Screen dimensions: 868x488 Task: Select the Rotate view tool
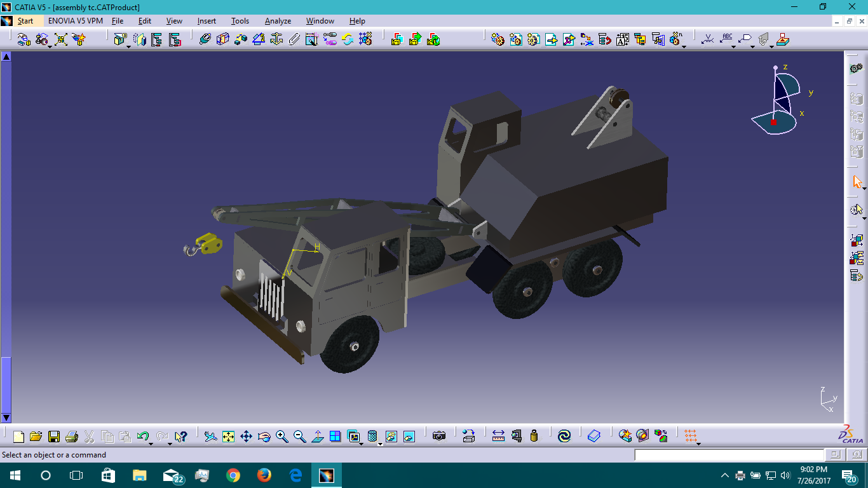(x=264, y=436)
